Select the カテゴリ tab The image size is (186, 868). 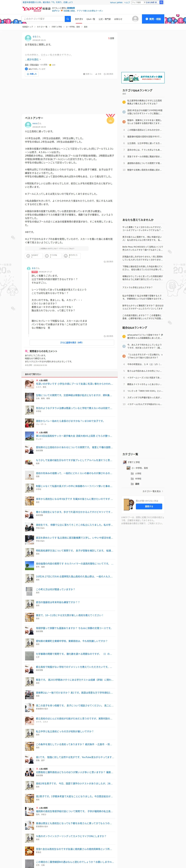(x=79, y=19)
